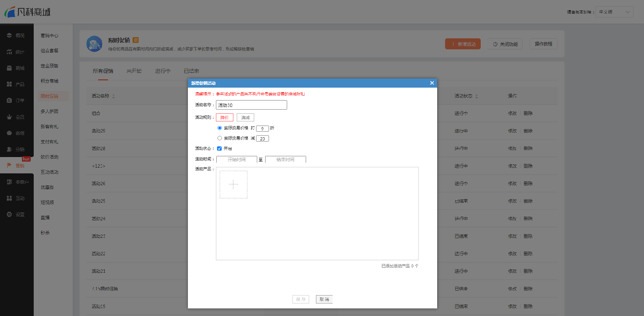Screen dimensions: 644x316
Task: Open the 中文版 language dropdown
Action: click(x=614, y=12)
